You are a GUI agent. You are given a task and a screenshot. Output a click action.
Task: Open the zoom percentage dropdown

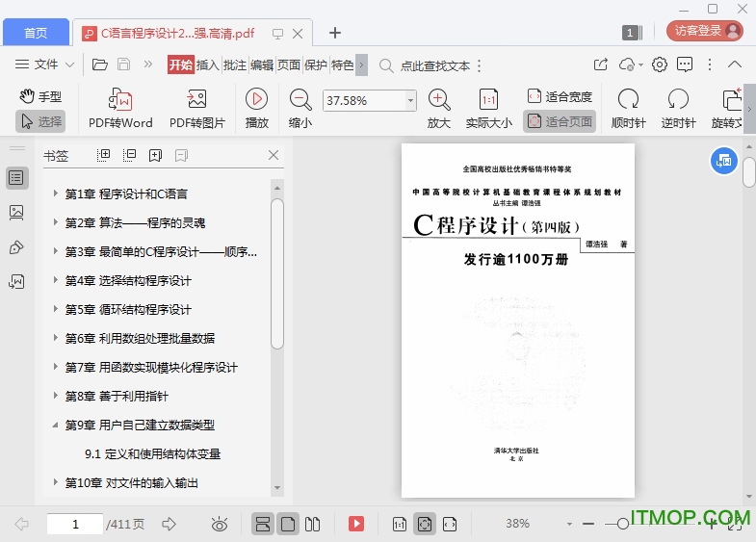pyautogui.click(x=410, y=101)
